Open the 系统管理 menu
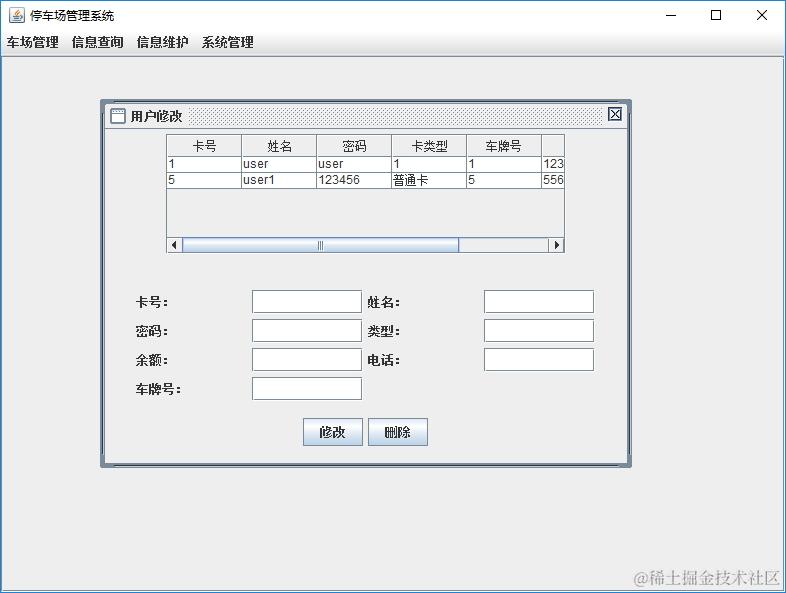The width and height of the screenshot is (786, 593). tap(228, 42)
